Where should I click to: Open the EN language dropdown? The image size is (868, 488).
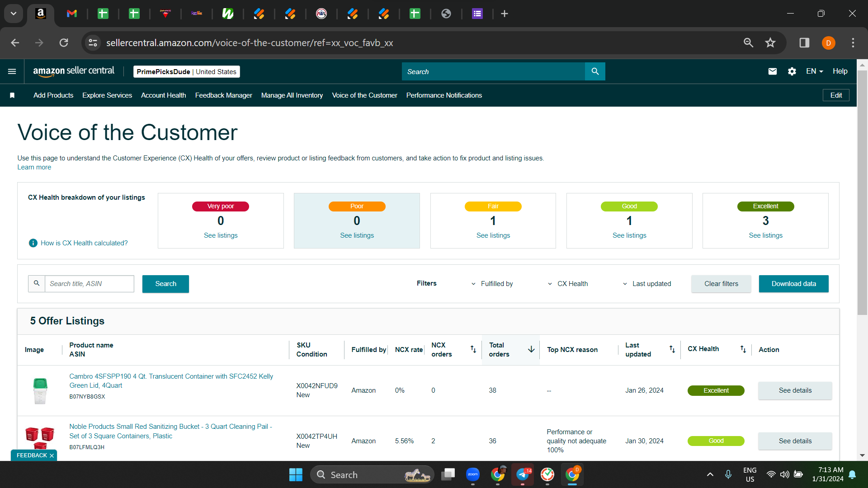pos(815,71)
